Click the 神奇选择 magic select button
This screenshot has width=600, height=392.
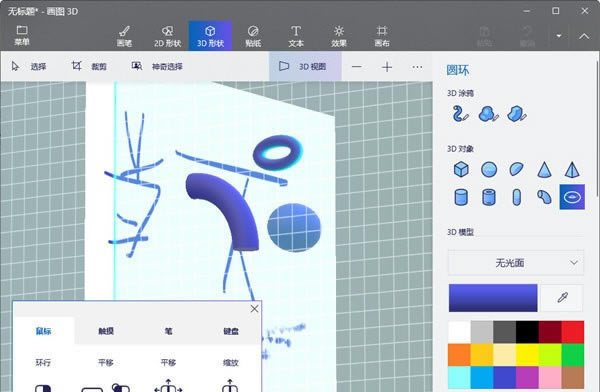157,67
